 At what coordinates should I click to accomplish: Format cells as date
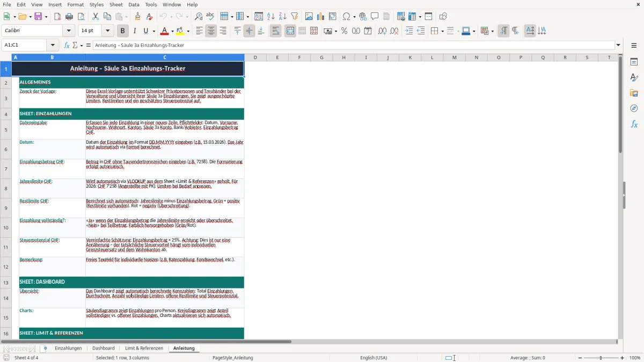coord(368,31)
